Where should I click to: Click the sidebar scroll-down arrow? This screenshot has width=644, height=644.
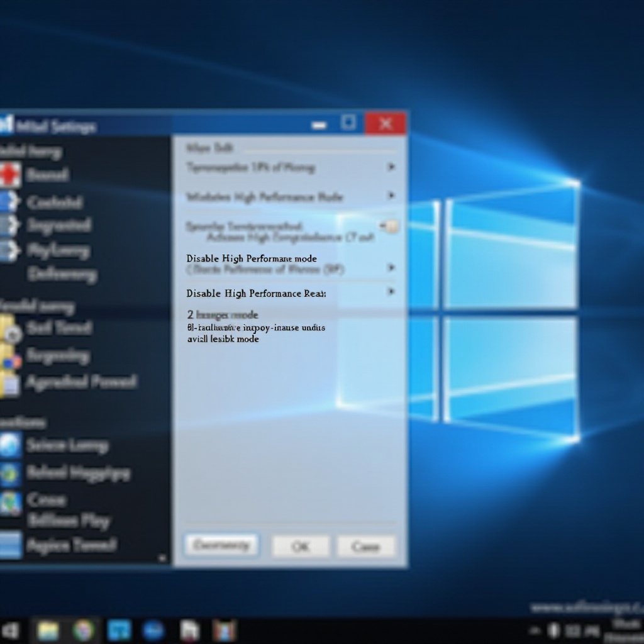(x=162, y=558)
